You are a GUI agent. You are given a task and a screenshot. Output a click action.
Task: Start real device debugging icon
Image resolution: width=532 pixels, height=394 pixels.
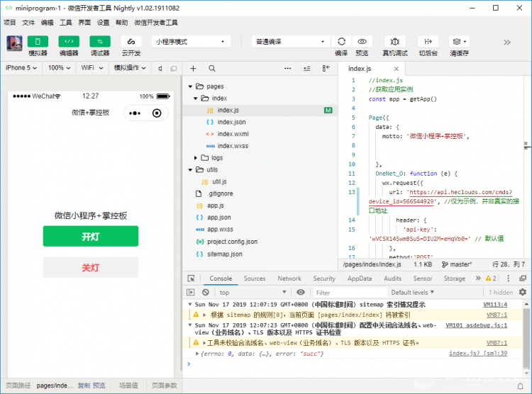pos(394,41)
